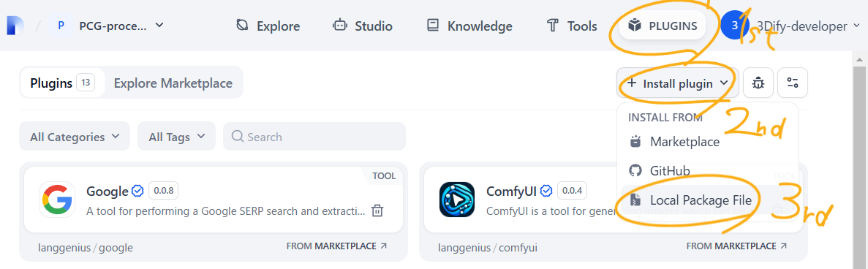
Task: Switch to the Knowledge section
Action: (x=470, y=26)
